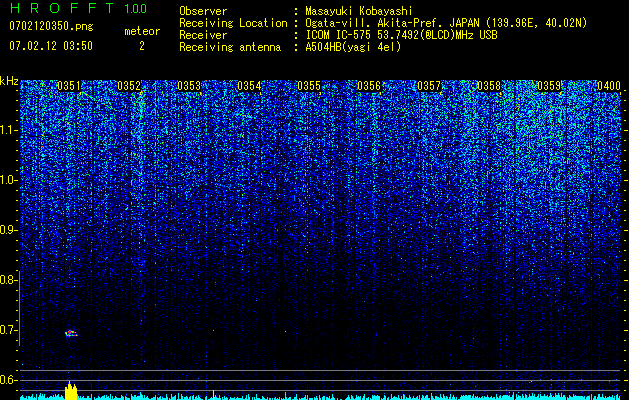Click the date stamp 07.02.12 03:50
Screen dimensions: 629x400
point(51,46)
